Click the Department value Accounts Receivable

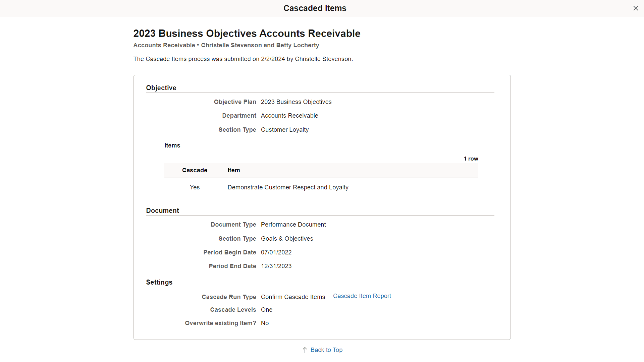tap(289, 116)
